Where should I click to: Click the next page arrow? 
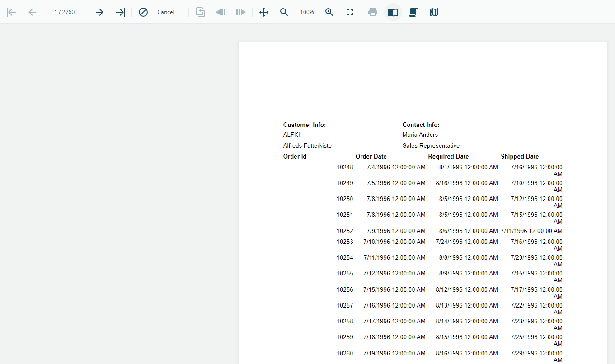coord(99,12)
